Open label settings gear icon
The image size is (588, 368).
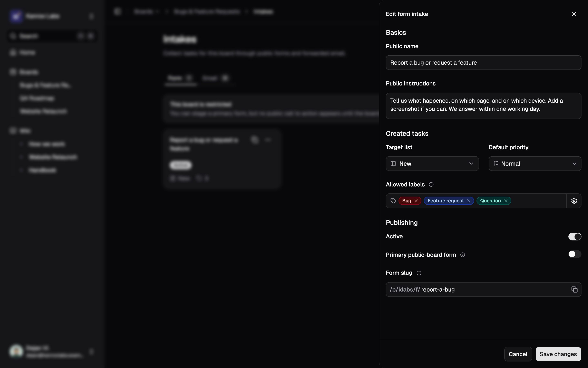574,201
